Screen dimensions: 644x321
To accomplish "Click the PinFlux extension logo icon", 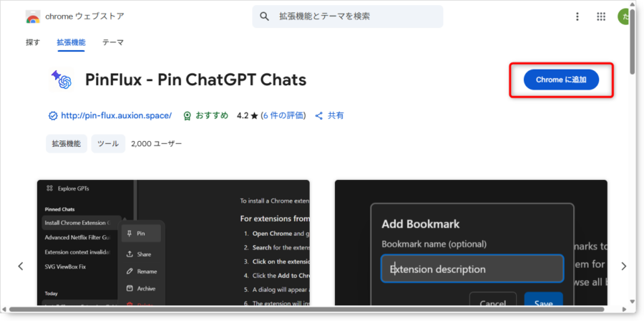I will [x=62, y=80].
